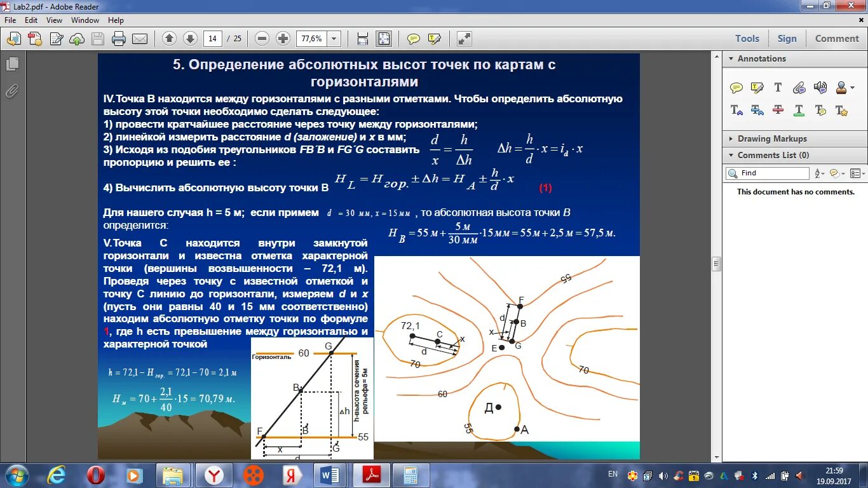This screenshot has height=488, width=868.
Task: Click the Open file toolbar icon
Action: (14, 39)
